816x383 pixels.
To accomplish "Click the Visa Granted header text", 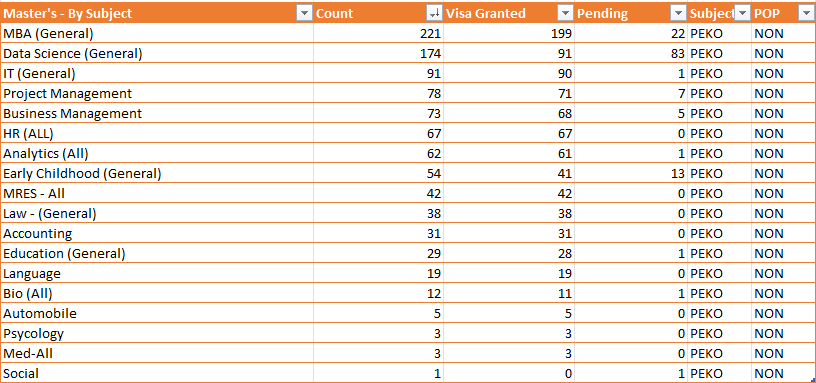I will [486, 14].
